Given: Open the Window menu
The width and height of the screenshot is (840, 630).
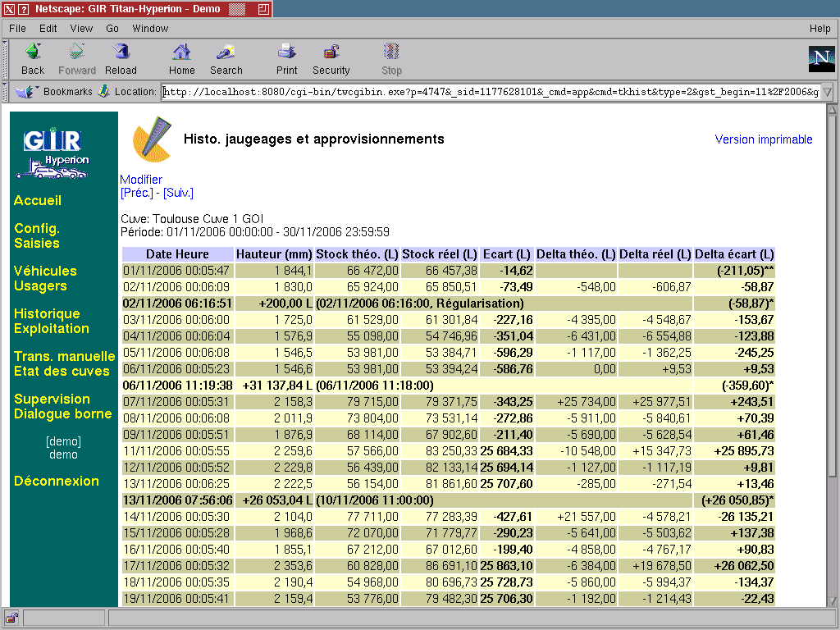Looking at the screenshot, I should (150, 29).
